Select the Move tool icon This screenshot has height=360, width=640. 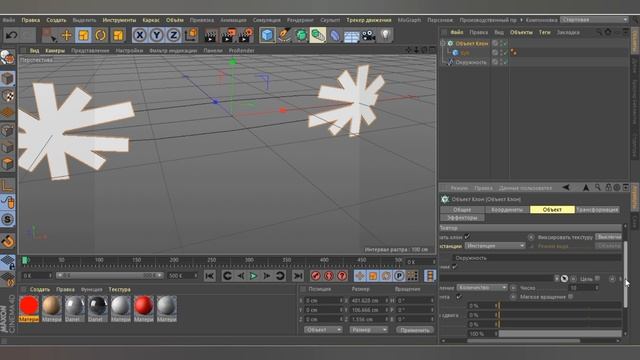click(x=67, y=36)
